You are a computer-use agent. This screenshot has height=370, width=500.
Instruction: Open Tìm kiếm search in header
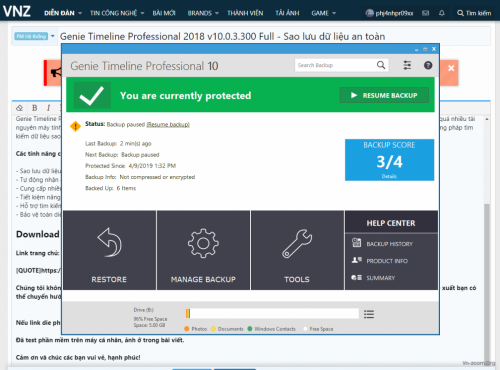point(474,13)
